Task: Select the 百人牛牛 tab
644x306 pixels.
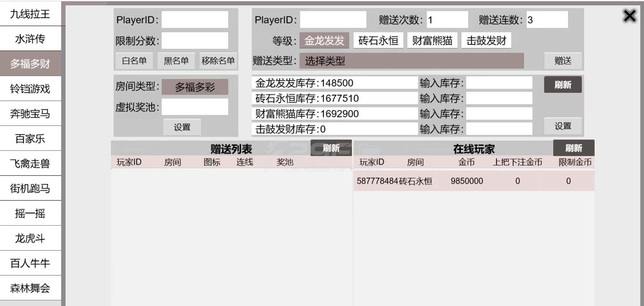Action: 30,263
